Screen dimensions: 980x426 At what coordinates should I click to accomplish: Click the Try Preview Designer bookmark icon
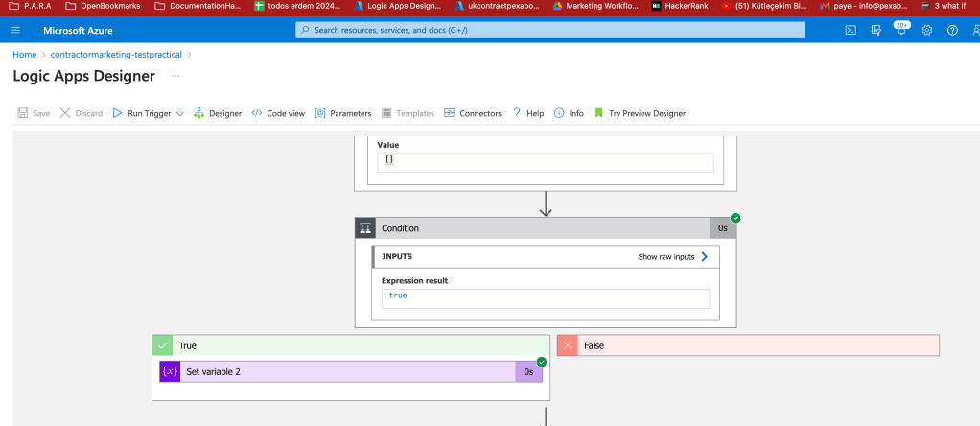(598, 113)
